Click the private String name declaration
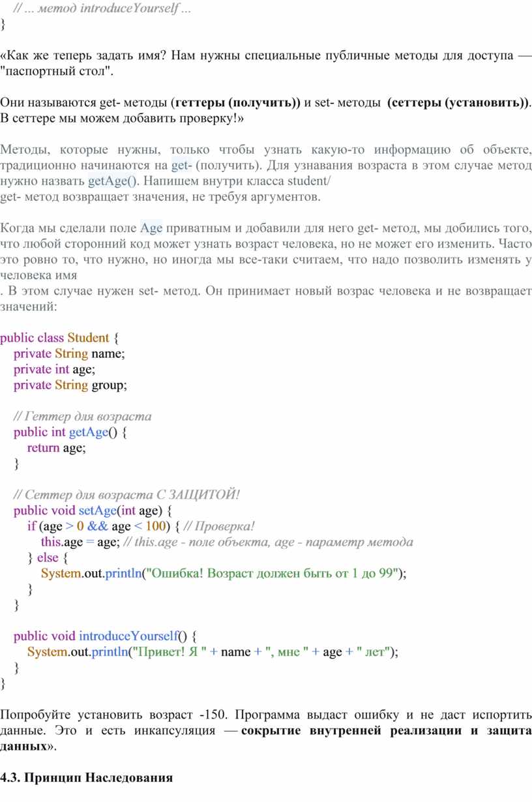The image size is (532, 802). (69, 353)
